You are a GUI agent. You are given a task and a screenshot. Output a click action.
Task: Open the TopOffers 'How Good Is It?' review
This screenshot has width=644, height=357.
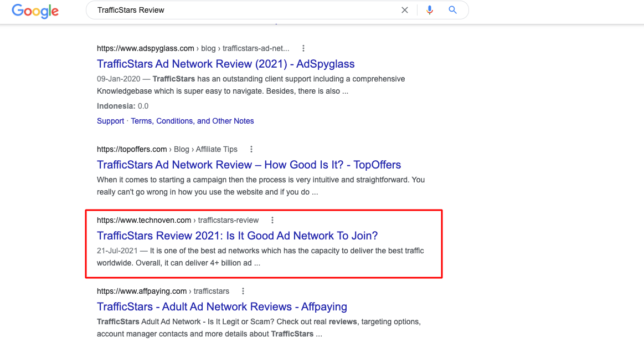point(249,165)
